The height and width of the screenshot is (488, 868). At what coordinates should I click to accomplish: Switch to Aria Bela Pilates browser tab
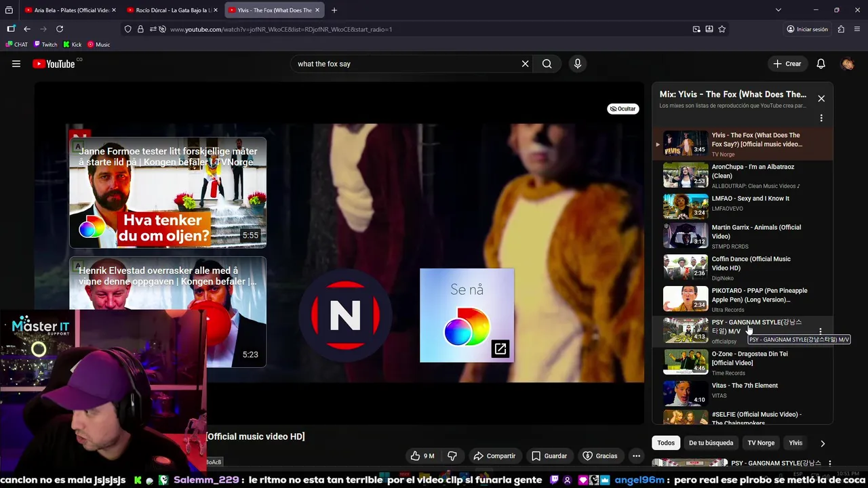(x=70, y=10)
